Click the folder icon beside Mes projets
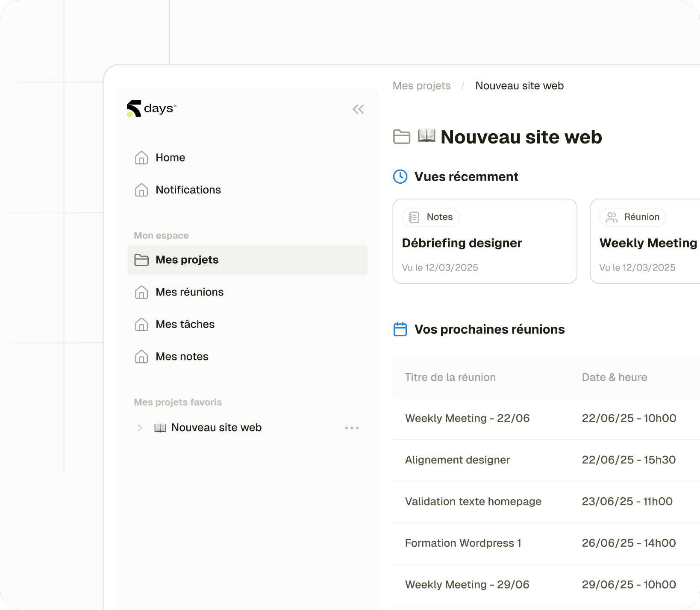The height and width of the screenshot is (610, 700). tap(141, 260)
